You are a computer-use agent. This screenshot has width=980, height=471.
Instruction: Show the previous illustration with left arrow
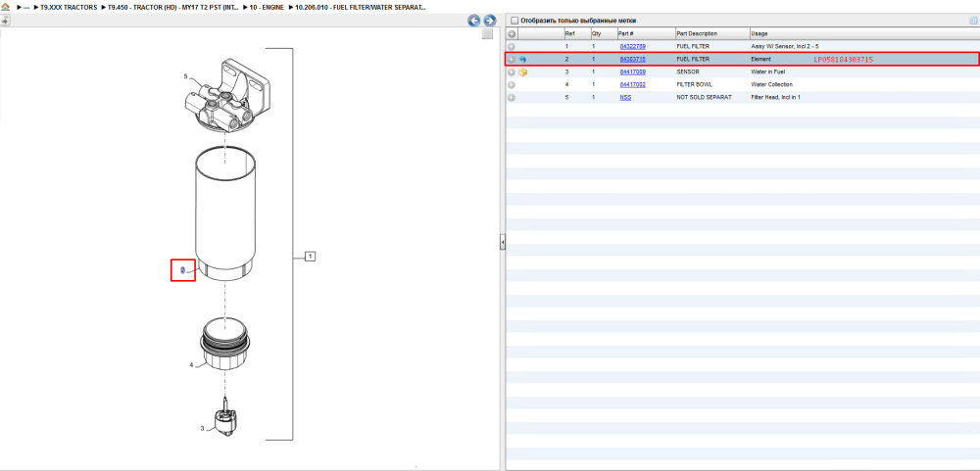click(474, 21)
